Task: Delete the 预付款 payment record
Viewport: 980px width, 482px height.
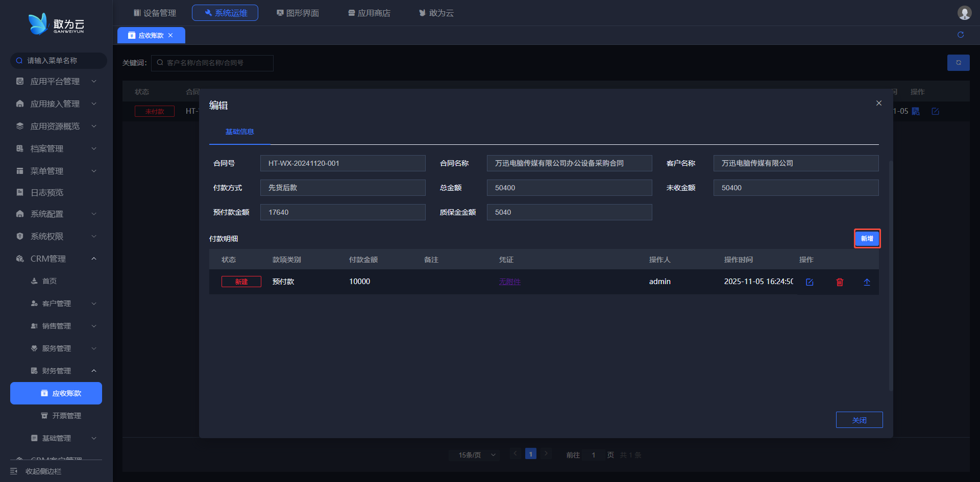Action: click(840, 282)
